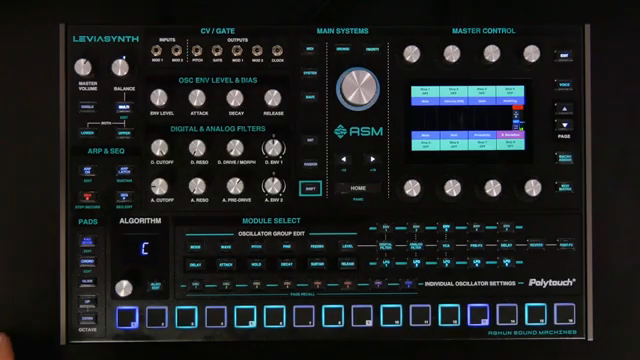Click the Random button
Screen dimensions: 640x360
tap(310, 164)
